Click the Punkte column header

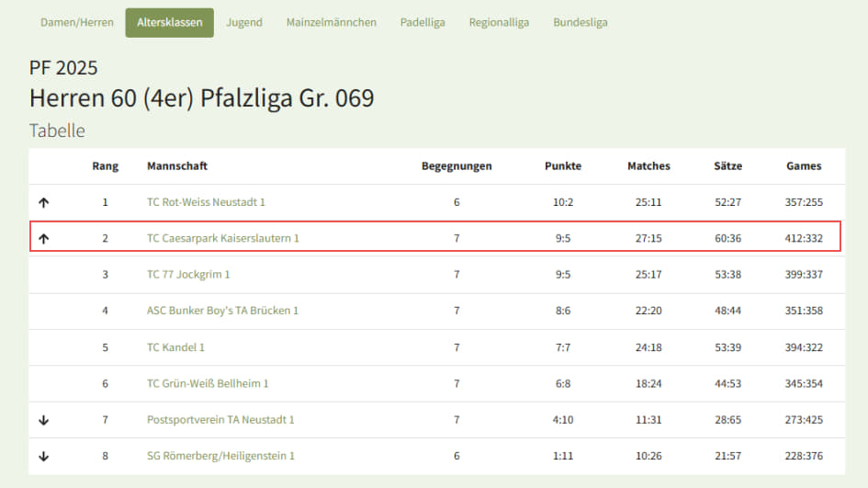[563, 166]
